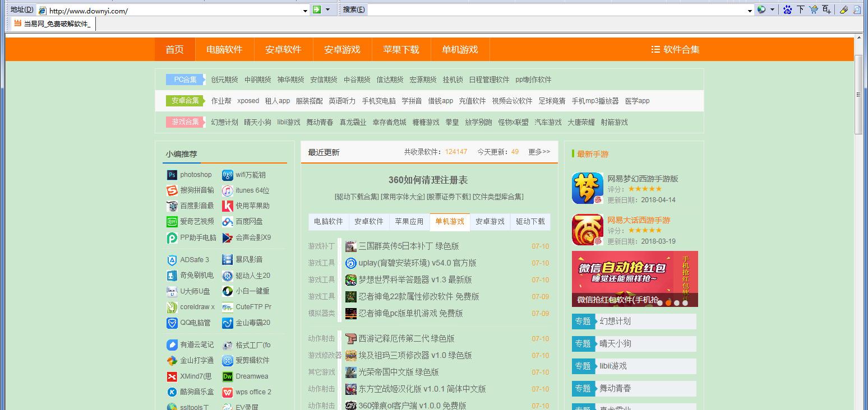
Task: Click the itunes 64位 music icon
Action: 227,191
